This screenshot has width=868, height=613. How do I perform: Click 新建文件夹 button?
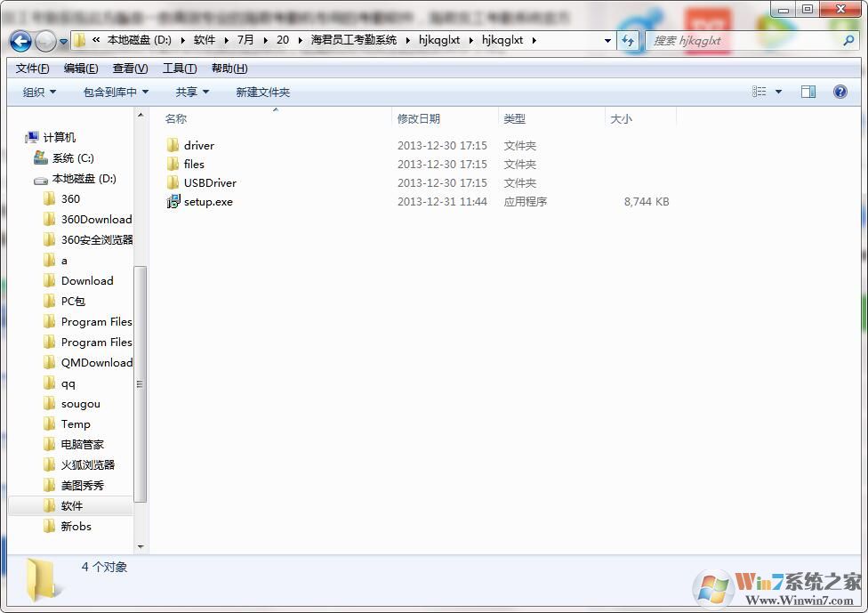tap(263, 92)
